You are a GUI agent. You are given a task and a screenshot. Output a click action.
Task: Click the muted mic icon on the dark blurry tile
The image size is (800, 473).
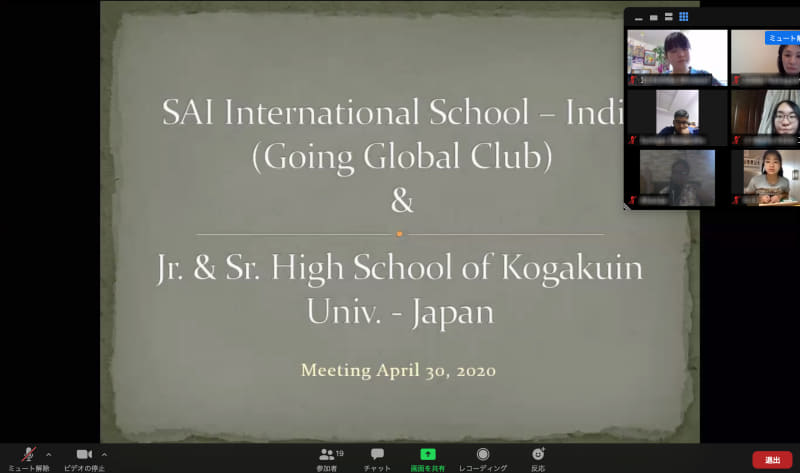tap(633, 200)
